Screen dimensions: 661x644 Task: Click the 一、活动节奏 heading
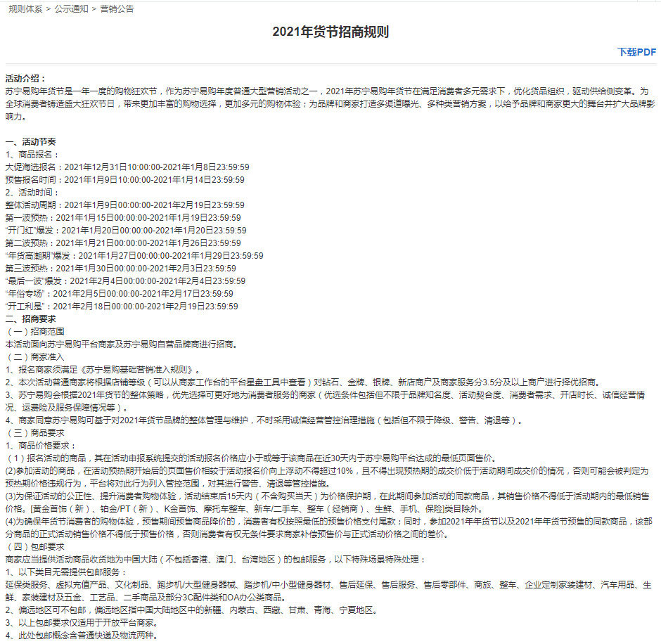point(30,141)
